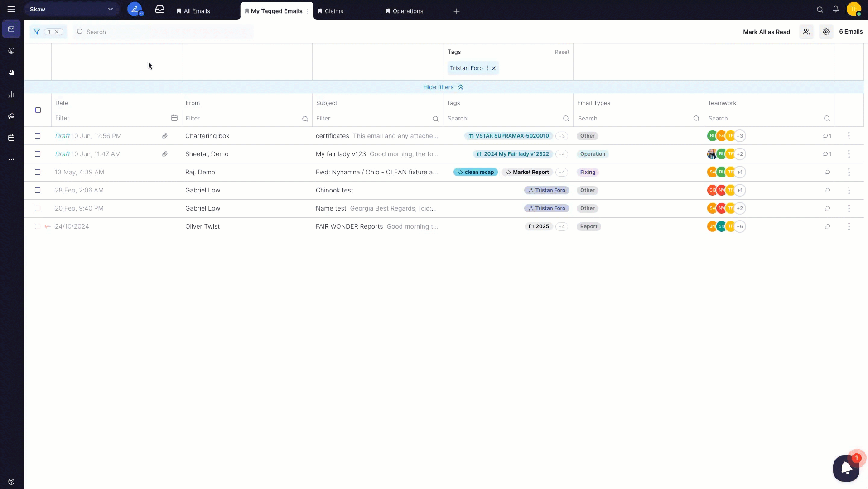Open the analytics bar chart sidebar icon
Image resolution: width=868 pixels, height=489 pixels.
[x=11, y=94]
